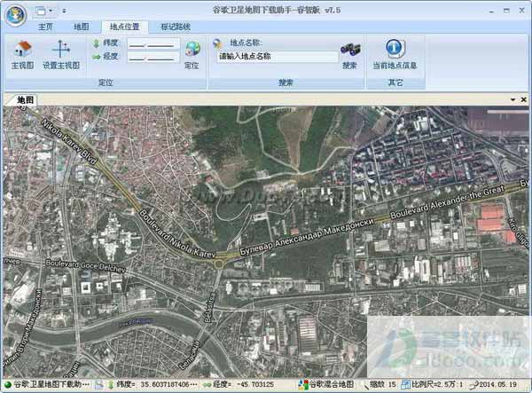Click the status bar 纬度 arrow icon
Screen dimensions: 532x393
click(111, 385)
